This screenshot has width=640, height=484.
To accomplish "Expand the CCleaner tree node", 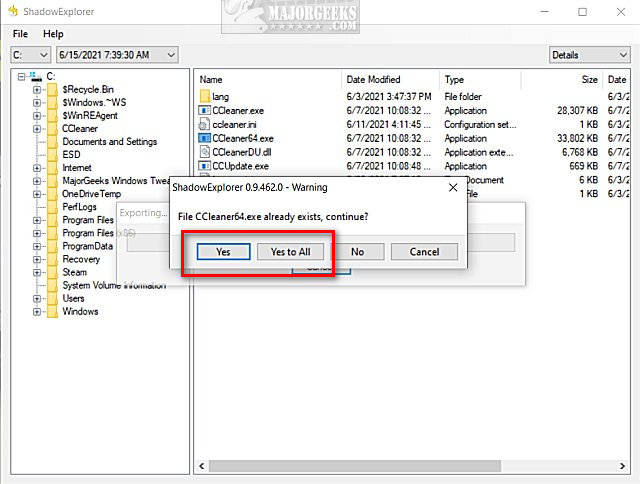I will click(37, 129).
